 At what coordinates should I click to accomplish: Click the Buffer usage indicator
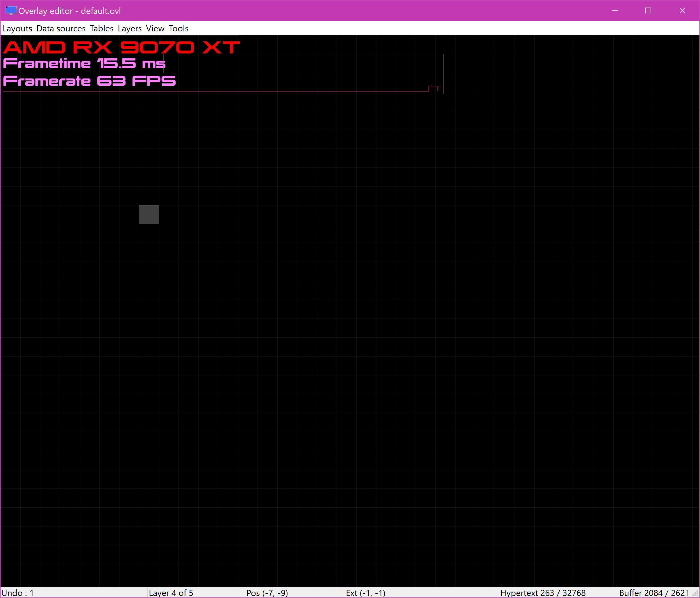tap(653, 592)
